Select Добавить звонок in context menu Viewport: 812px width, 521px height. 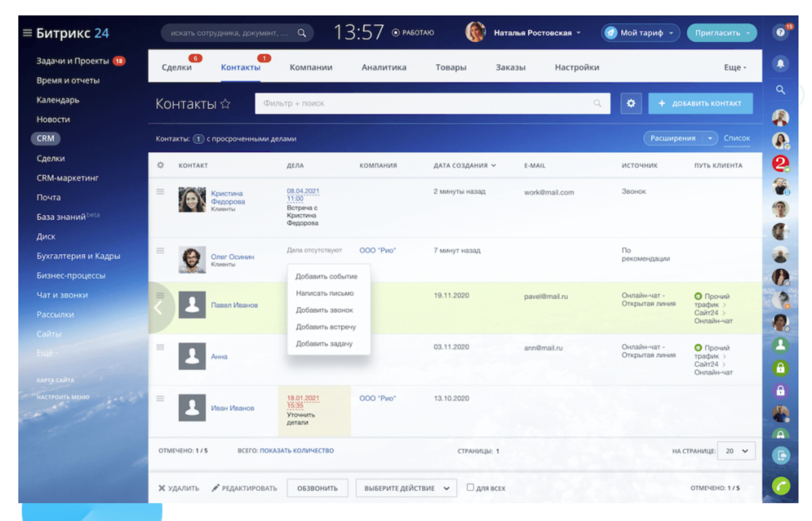pyautogui.click(x=324, y=310)
